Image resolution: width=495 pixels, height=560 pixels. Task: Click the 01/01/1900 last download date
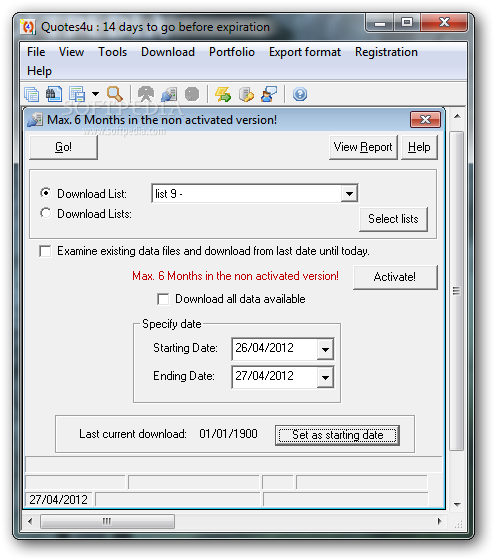pos(228,434)
